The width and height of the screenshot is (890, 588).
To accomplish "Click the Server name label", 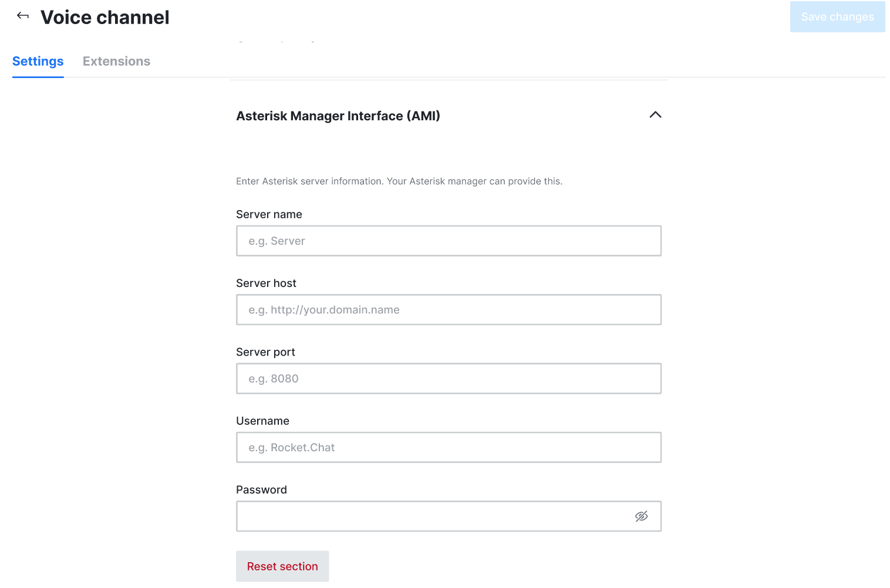I will pyautogui.click(x=269, y=215).
